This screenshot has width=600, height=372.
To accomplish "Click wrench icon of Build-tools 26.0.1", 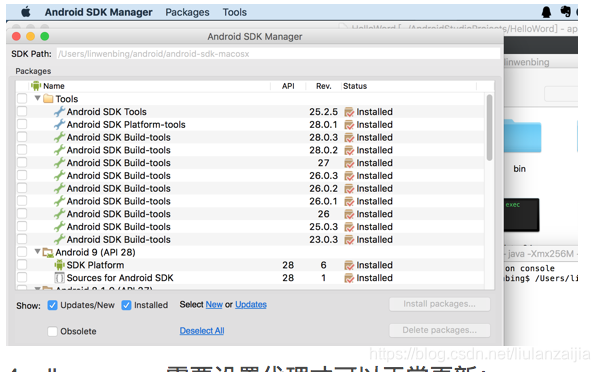I will (59, 201).
